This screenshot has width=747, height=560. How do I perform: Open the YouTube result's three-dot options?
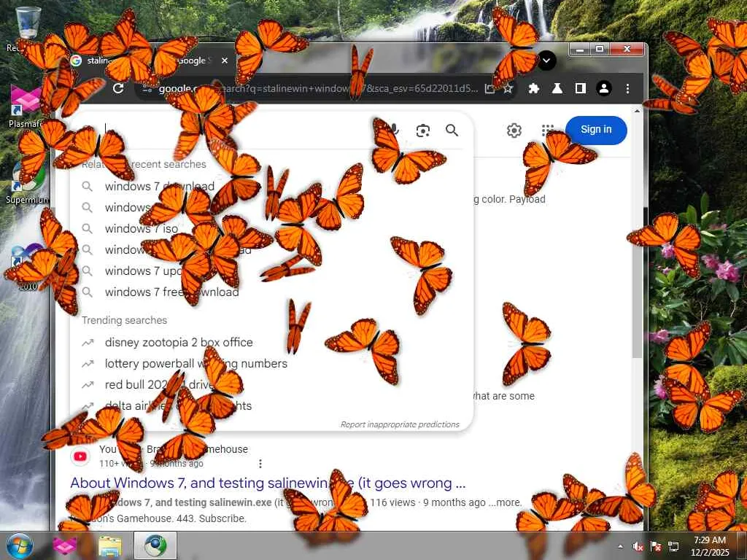(260, 463)
